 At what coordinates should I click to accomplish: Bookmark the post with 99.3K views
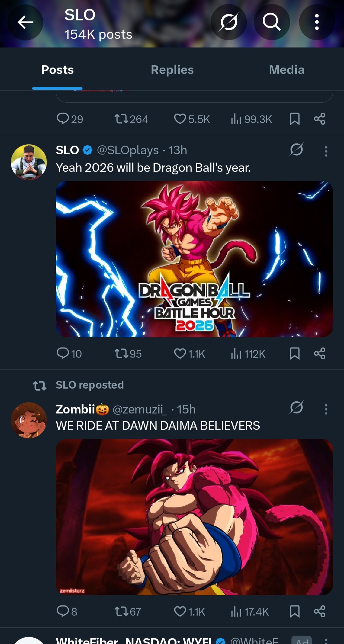[x=295, y=119]
